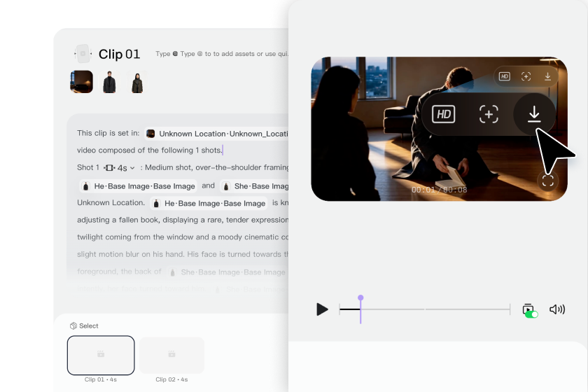Select the Clip 02 thumbnail
The width and height of the screenshot is (588, 392).
click(171, 355)
